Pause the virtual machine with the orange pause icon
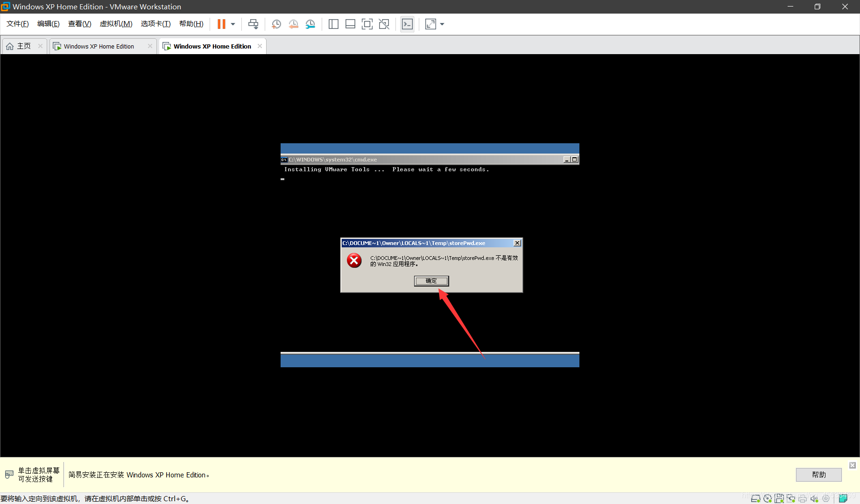This screenshot has width=860, height=504. point(221,24)
